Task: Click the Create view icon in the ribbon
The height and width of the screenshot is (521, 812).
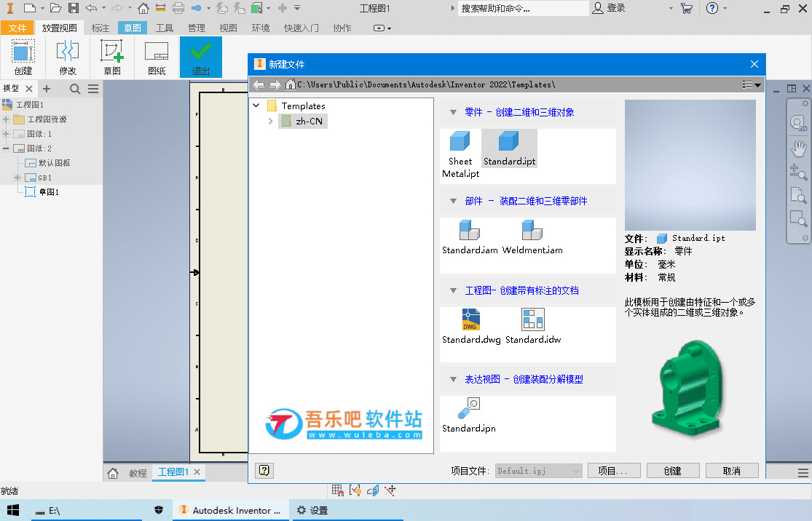Action: pyautogui.click(x=23, y=57)
